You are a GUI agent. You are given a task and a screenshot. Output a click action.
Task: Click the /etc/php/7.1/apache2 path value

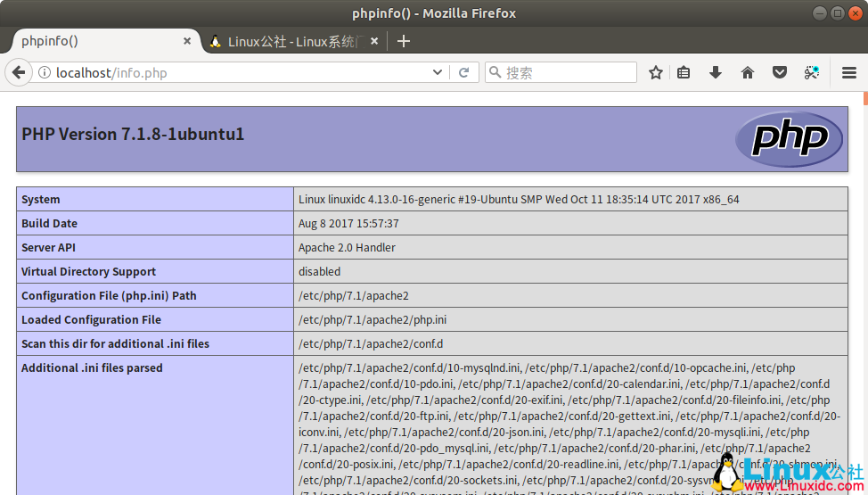pos(354,296)
